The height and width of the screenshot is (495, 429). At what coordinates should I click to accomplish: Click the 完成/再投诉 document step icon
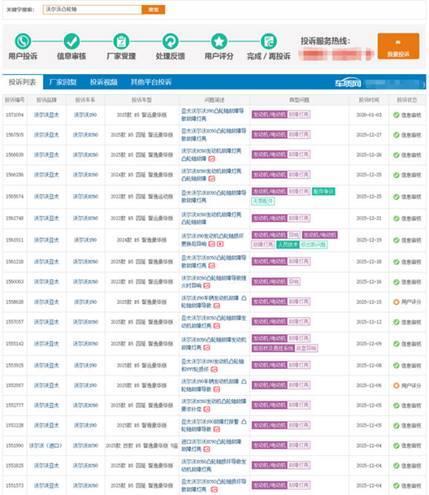click(x=269, y=42)
